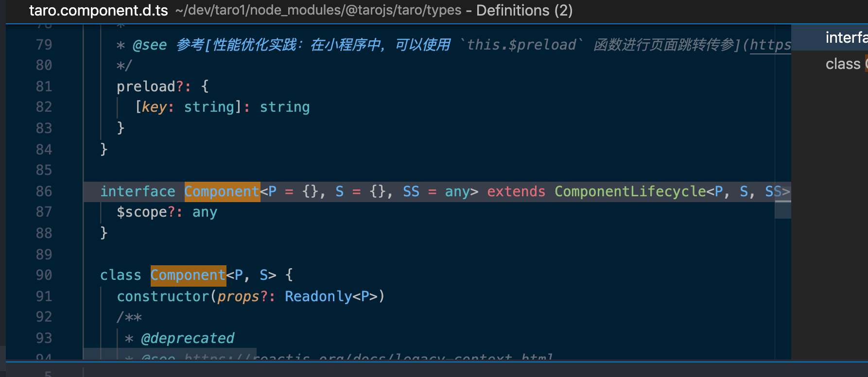Click highlighted Component on class line 90
This screenshot has width=868, height=377.
188,275
